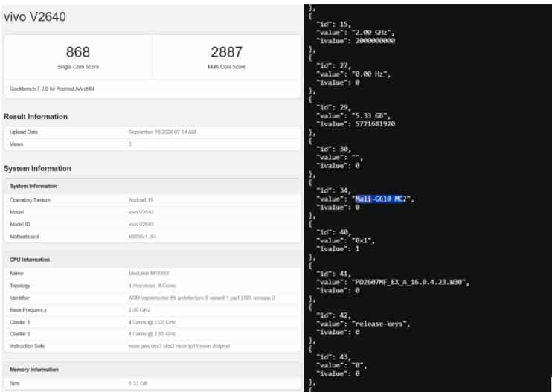Select JSON value line "5.33 GB"

[x=353, y=116]
